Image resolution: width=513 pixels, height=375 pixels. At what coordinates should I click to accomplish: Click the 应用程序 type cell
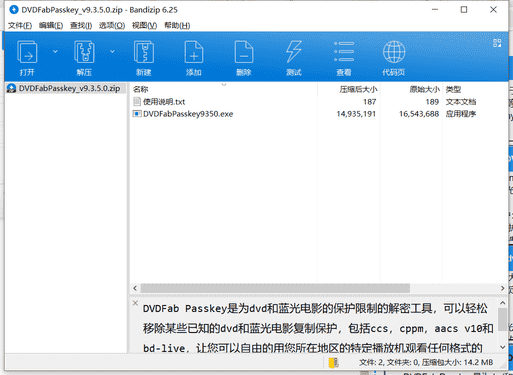pos(461,114)
